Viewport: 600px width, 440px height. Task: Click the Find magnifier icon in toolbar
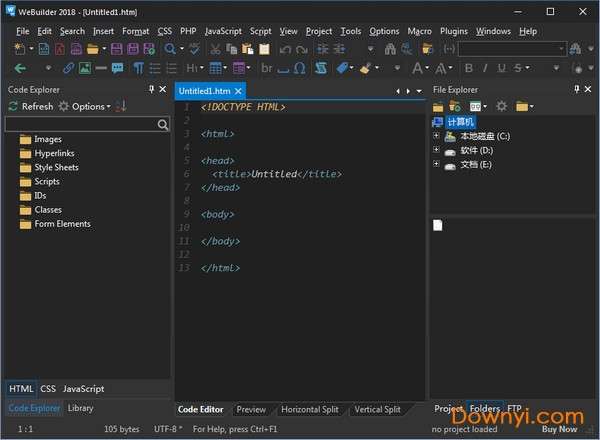(x=170, y=49)
